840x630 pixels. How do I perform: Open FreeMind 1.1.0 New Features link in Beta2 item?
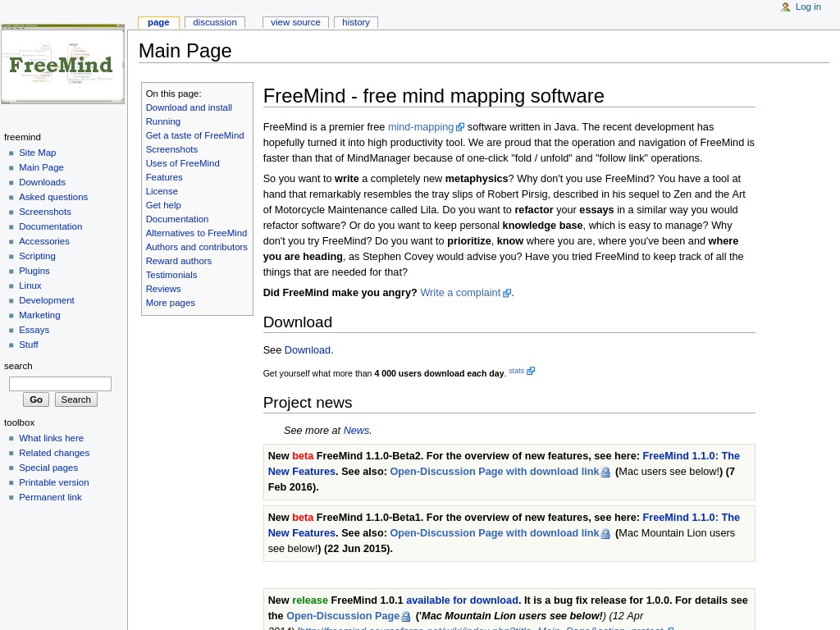click(x=691, y=456)
